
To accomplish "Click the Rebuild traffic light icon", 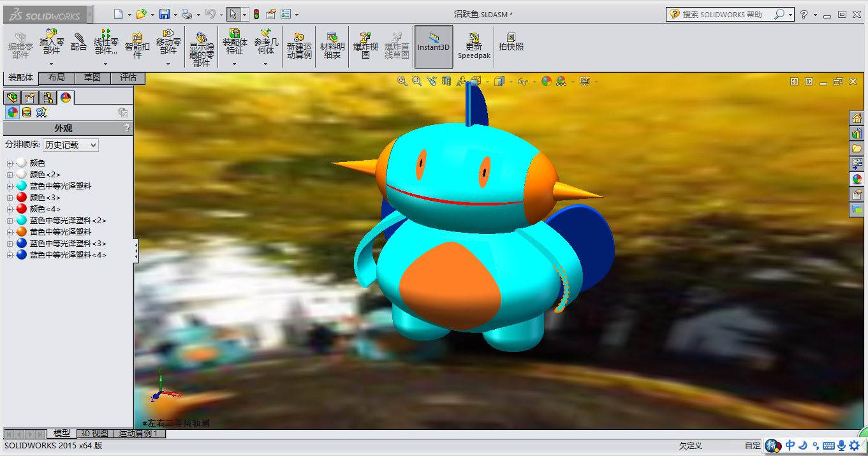I will [256, 14].
